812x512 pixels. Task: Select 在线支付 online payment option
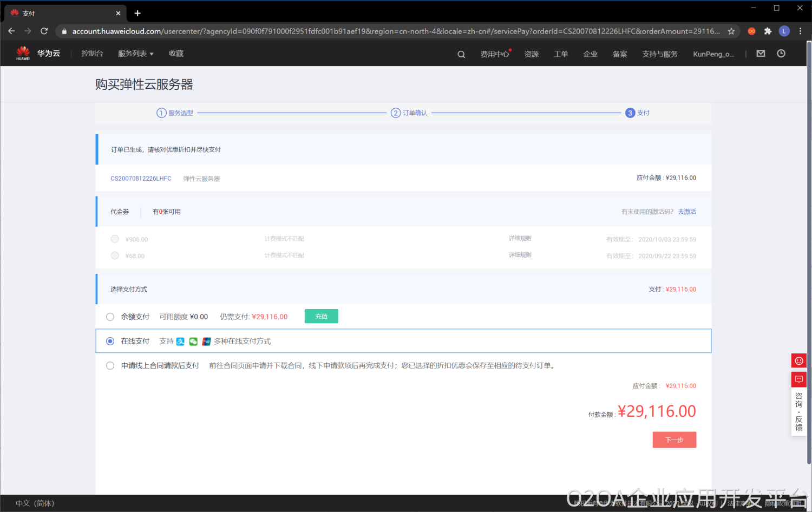click(x=110, y=342)
